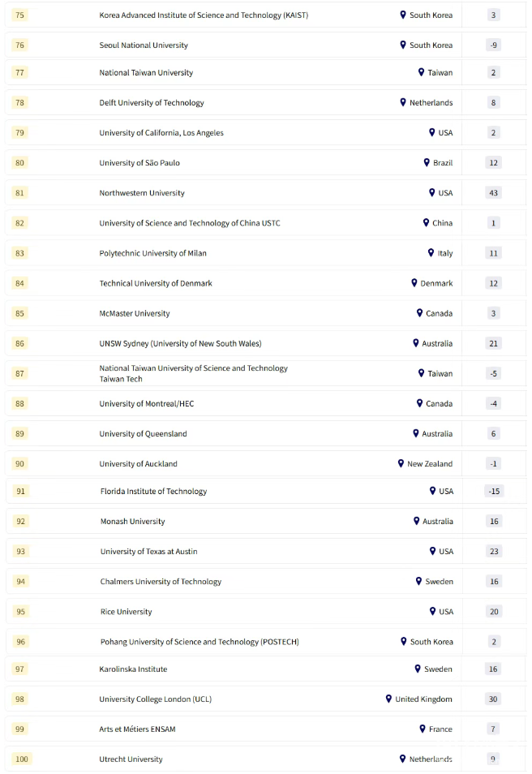
Task: Click the pin icon next to Denmark
Action: point(414,283)
